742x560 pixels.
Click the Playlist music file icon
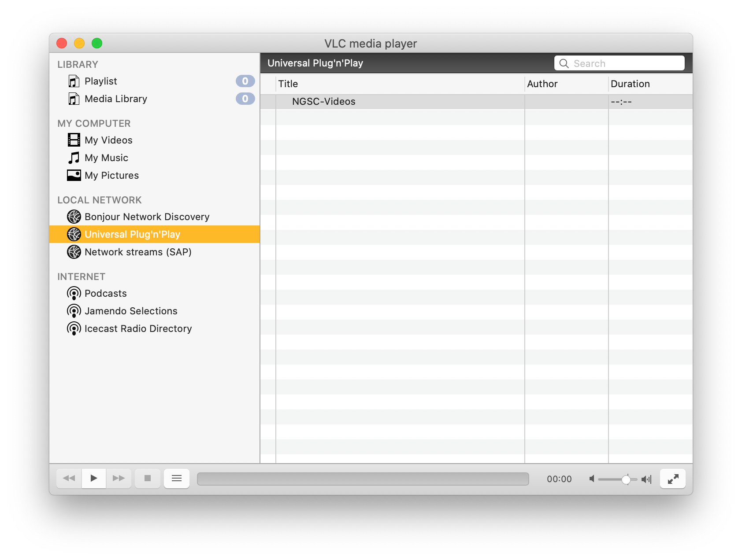pos(74,81)
